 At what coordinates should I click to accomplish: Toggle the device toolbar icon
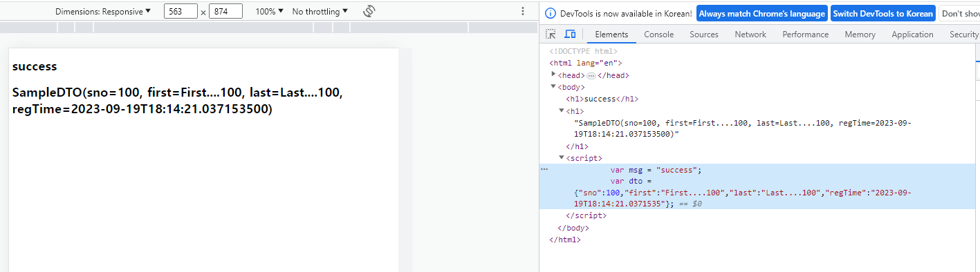(x=570, y=34)
